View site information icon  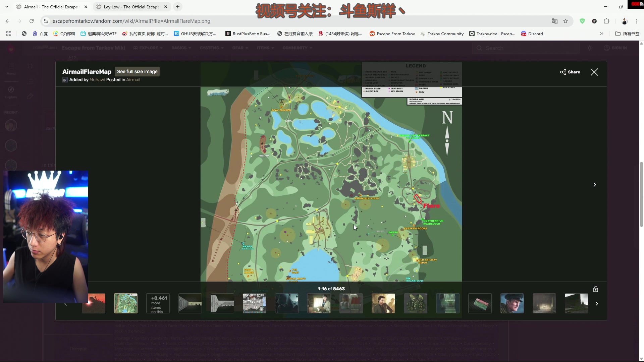(46, 21)
